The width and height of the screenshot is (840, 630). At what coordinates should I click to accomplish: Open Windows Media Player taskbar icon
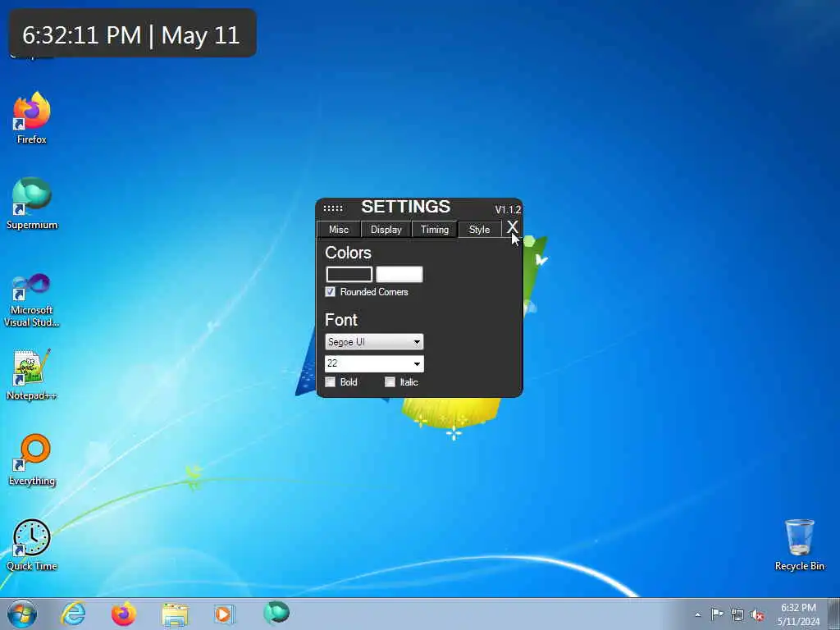tap(224, 614)
